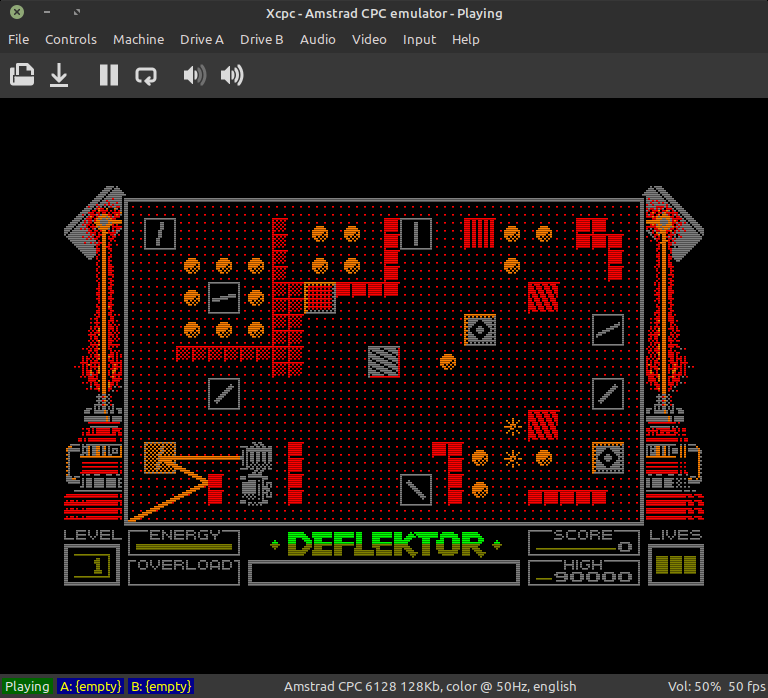Close the Xcpc emulator window
Image resolution: width=768 pixels, height=698 pixels.
pyautogui.click(x=17, y=12)
